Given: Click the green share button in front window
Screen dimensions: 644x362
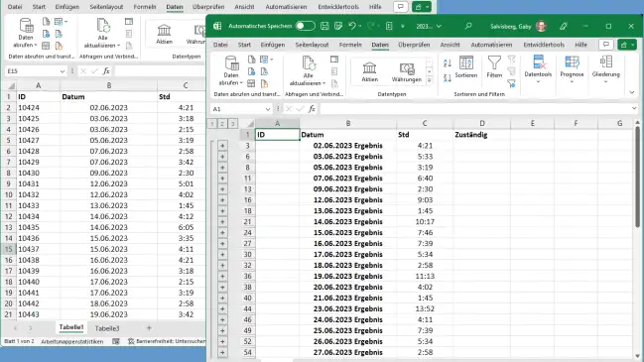Looking at the screenshot, I should point(627,45).
